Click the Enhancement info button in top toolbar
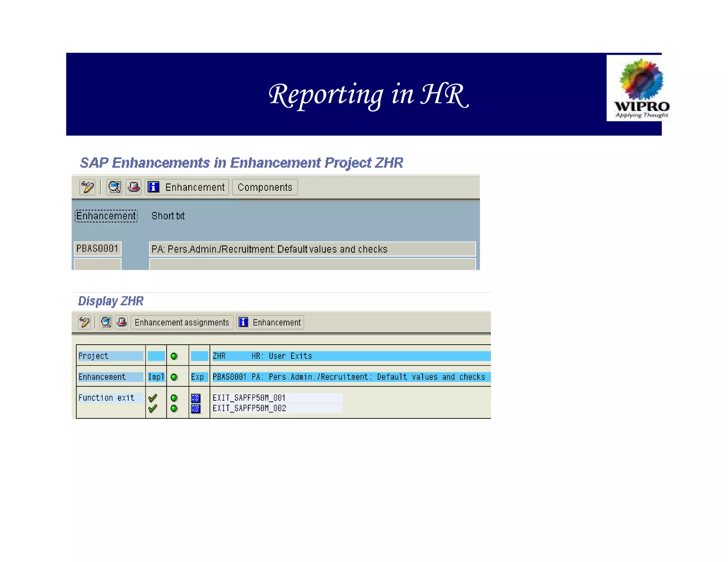The height and width of the screenshot is (562, 728). pyautogui.click(x=187, y=187)
